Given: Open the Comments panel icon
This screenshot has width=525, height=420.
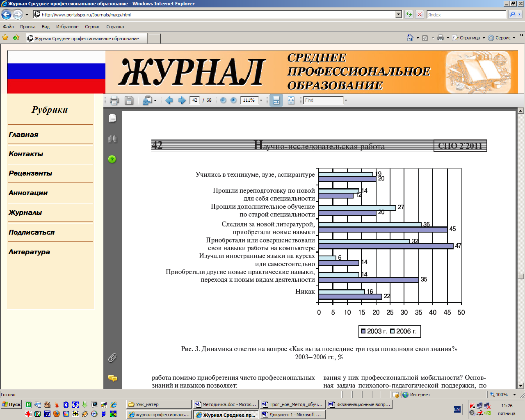Looking at the screenshot, I should click(112, 378).
